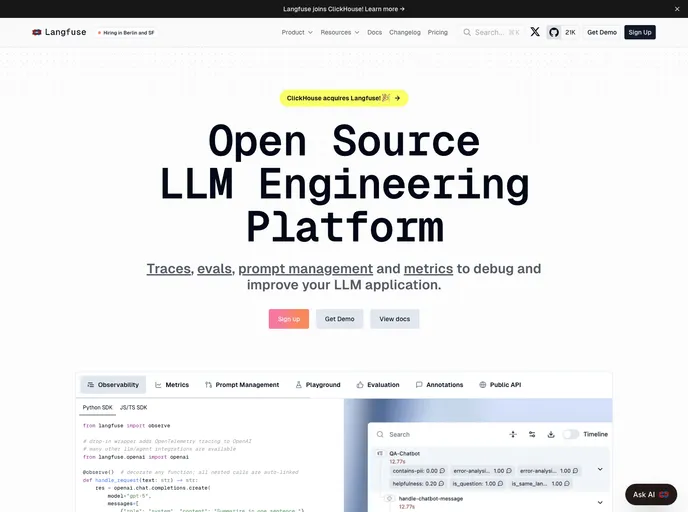Click the pink Sign up hero button
The width and height of the screenshot is (688, 512).
coord(289,319)
